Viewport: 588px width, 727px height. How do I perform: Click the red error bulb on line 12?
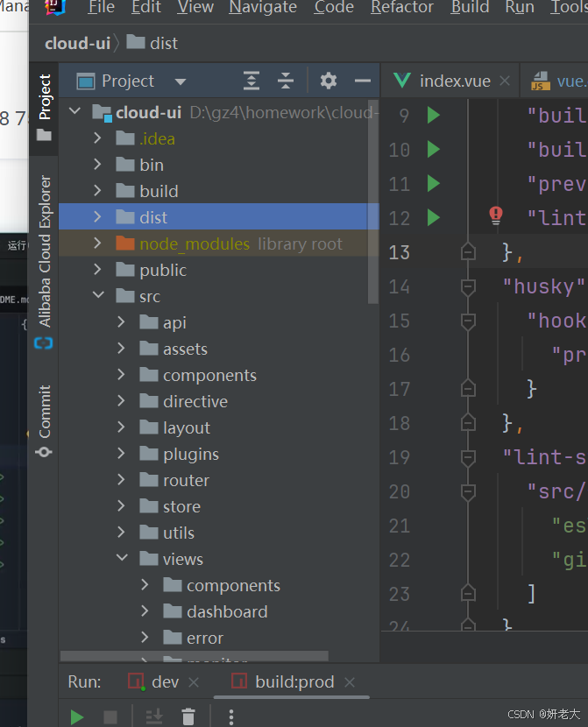coord(496,215)
